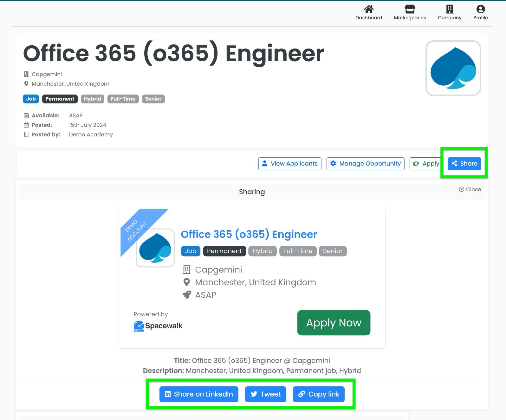Click the Hybrid tag in share card

click(263, 251)
